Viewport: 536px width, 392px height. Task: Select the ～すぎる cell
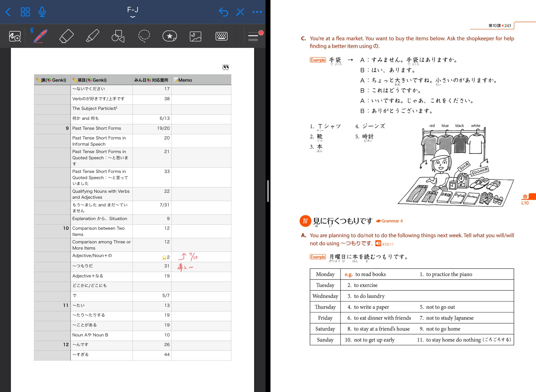pyautogui.click(x=101, y=355)
